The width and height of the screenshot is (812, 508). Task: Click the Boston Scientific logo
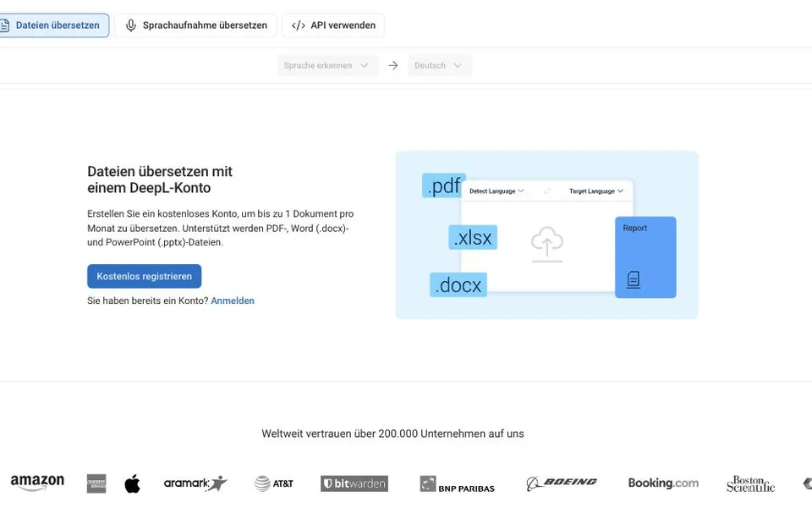pos(750,483)
